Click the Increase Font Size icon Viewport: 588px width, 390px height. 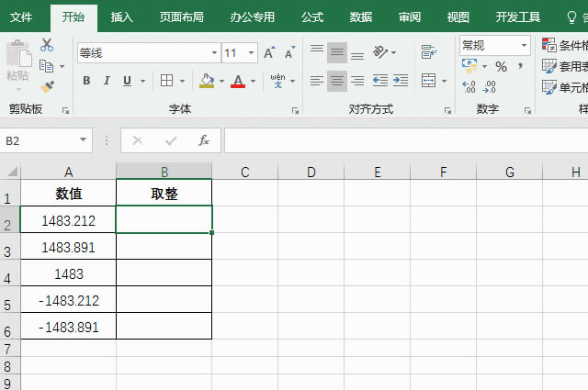[x=269, y=53]
